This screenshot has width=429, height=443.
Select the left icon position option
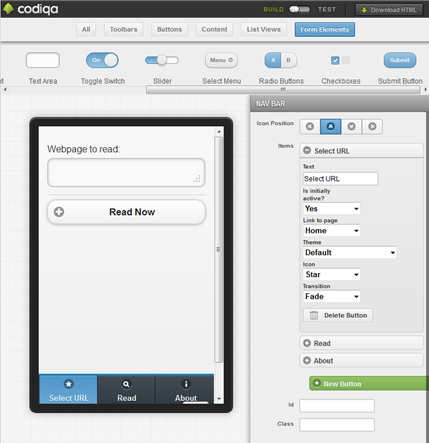310,127
